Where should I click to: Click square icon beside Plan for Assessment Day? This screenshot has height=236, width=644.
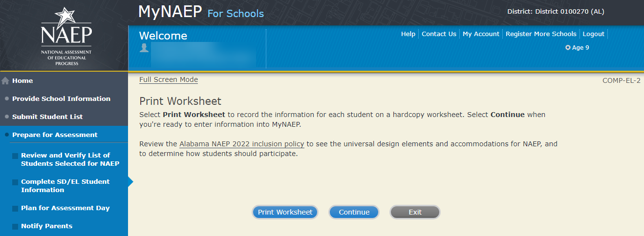tap(15, 209)
